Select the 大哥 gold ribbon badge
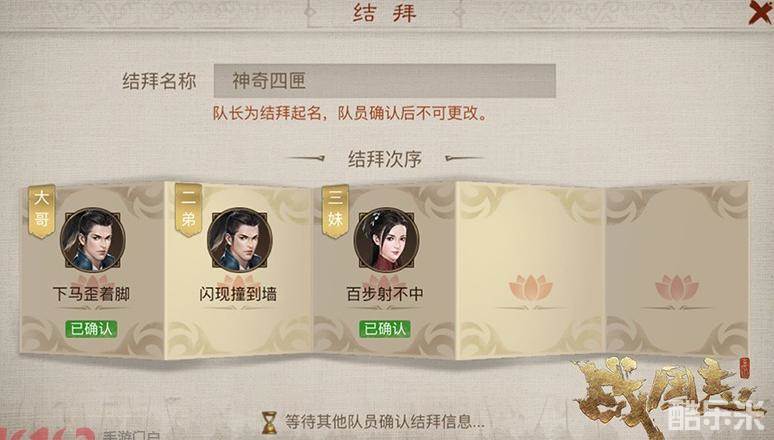Image resolution: width=774 pixels, height=440 pixels. tap(41, 211)
